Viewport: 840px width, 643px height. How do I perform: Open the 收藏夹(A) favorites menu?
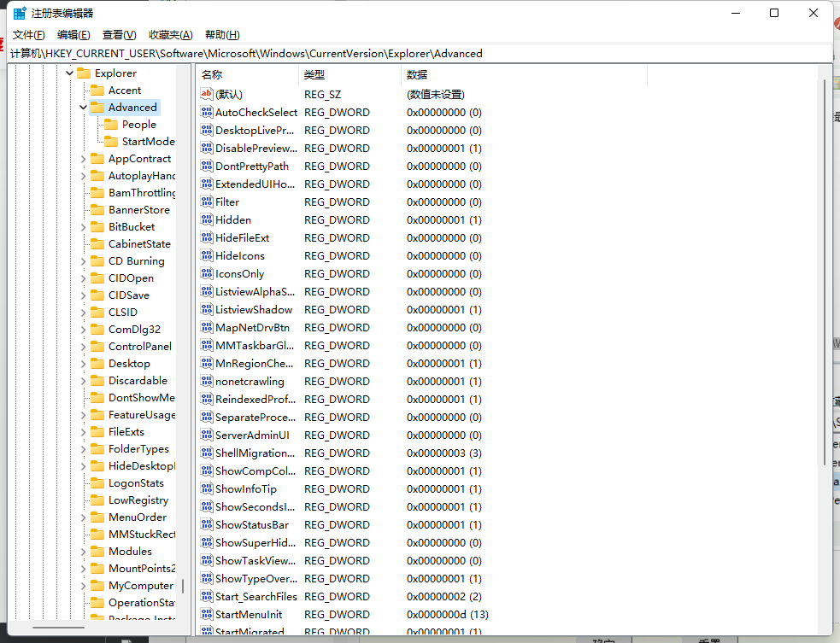coord(170,35)
